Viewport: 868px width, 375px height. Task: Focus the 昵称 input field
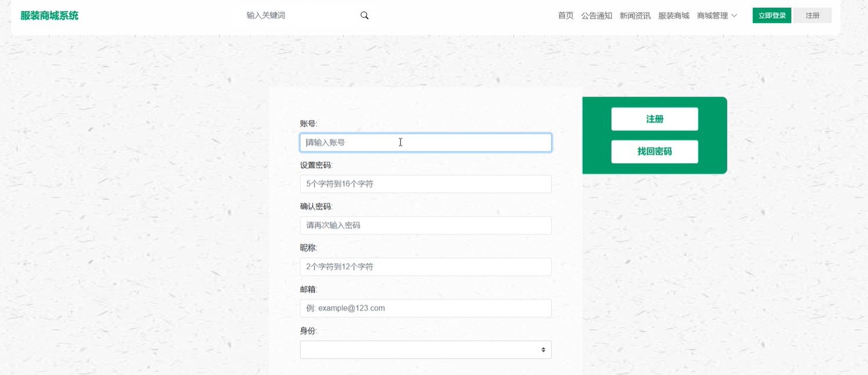[426, 267]
